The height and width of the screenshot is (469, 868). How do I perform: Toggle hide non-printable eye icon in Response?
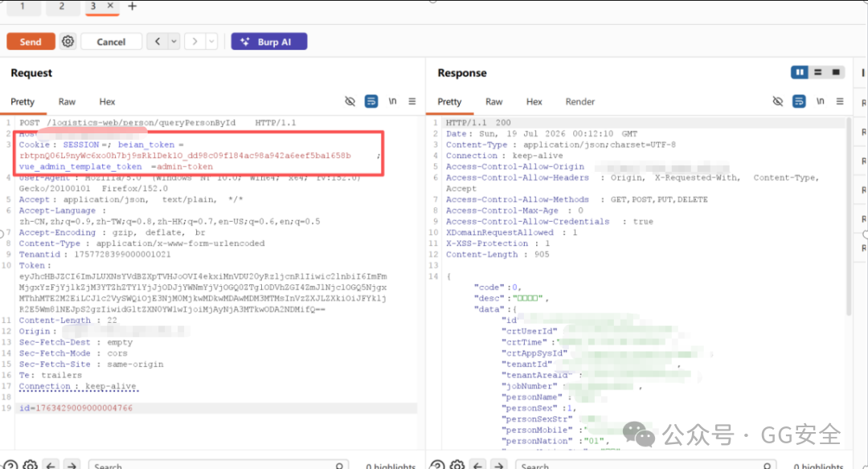point(778,101)
